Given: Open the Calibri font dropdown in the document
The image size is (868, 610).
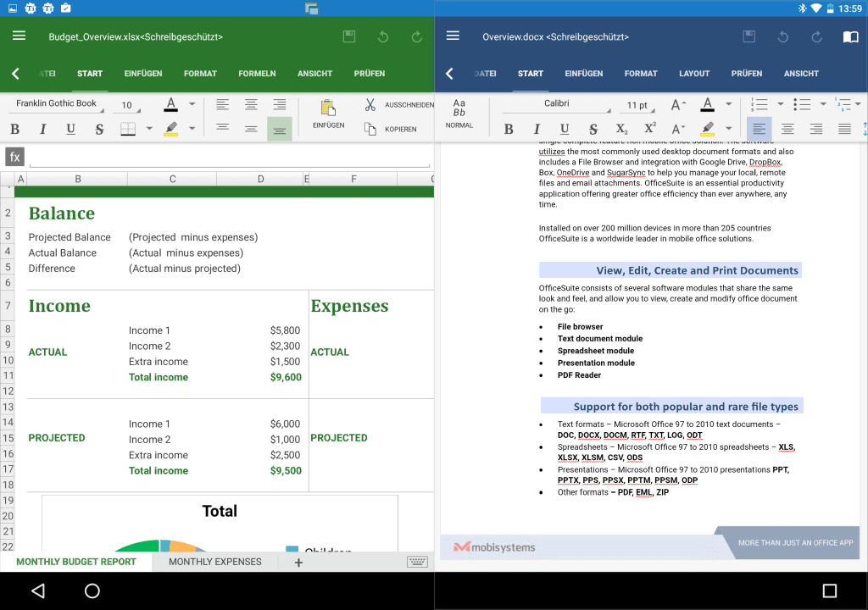Looking at the screenshot, I should (x=556, y=104).
